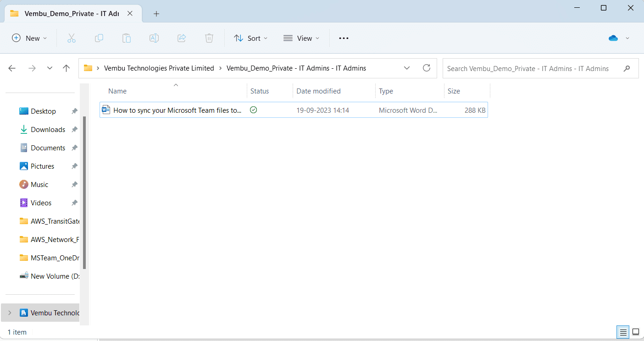The image size is (644, 341).
Task: Open Documents in navigation pane
Action: pyautogui.click(x=48, y=148)
